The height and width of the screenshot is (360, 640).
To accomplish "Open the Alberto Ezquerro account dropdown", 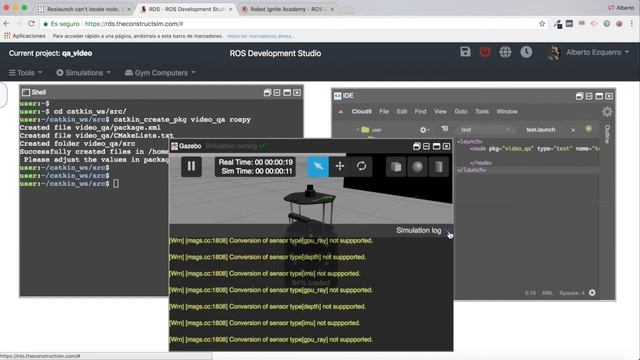I will tap(598, 52).
